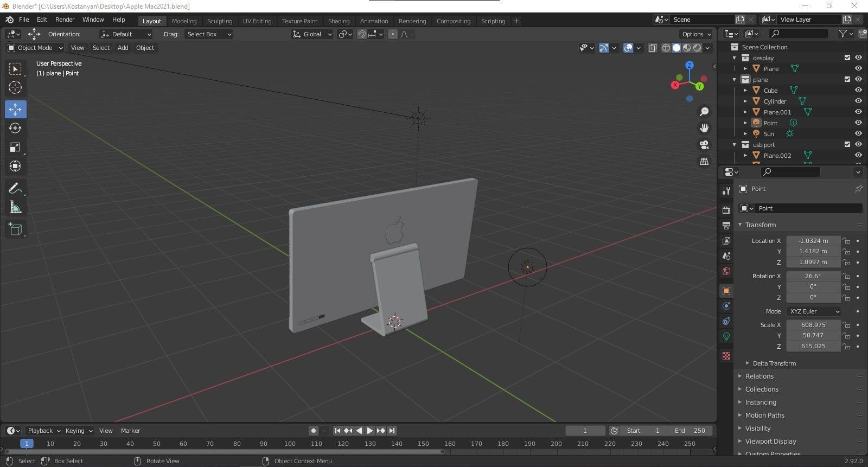Open the View Layer properties tab

[726, 240]
